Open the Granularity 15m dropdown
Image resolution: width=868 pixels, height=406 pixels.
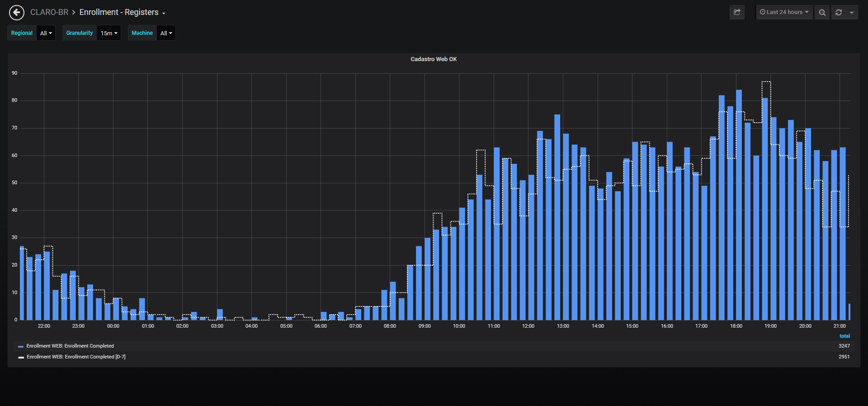pos(108,33)
